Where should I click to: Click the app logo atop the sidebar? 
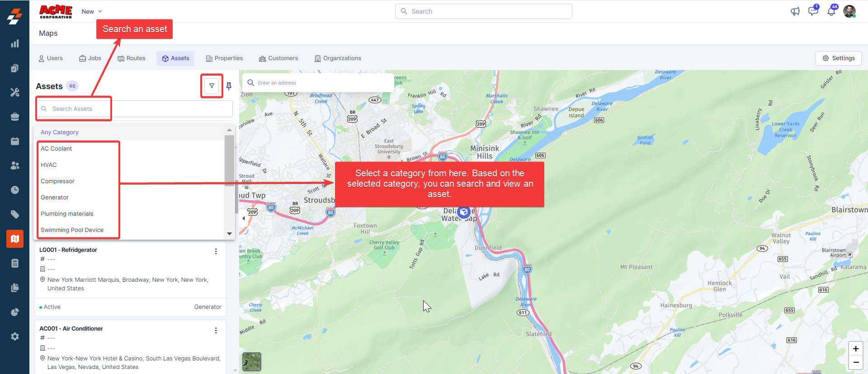click(15, 16)
